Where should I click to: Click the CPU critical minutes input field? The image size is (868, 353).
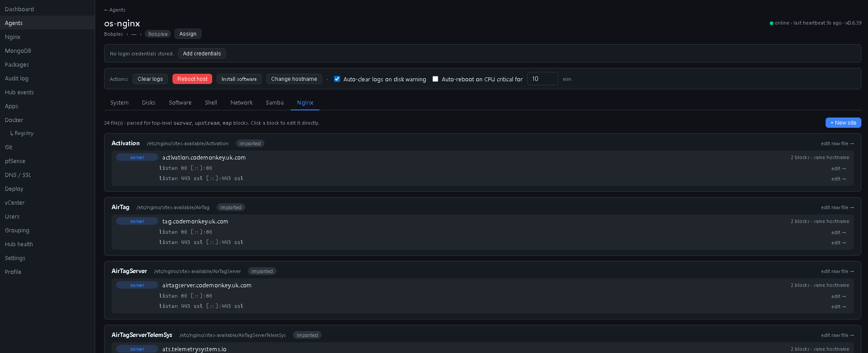point(542,79)
